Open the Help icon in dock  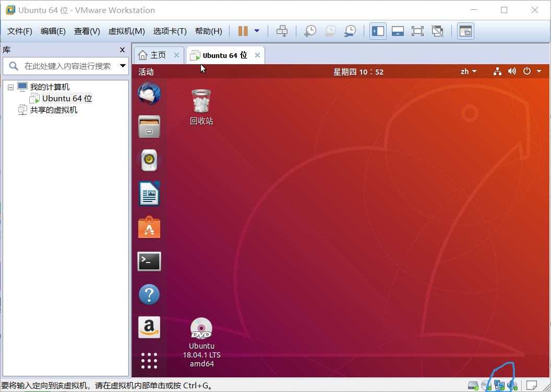(x=149, y=294)
